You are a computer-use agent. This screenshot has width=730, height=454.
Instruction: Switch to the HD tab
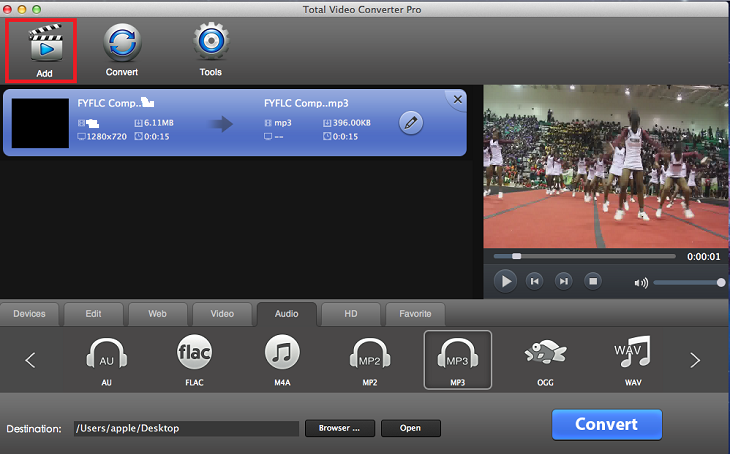point(351,314)
